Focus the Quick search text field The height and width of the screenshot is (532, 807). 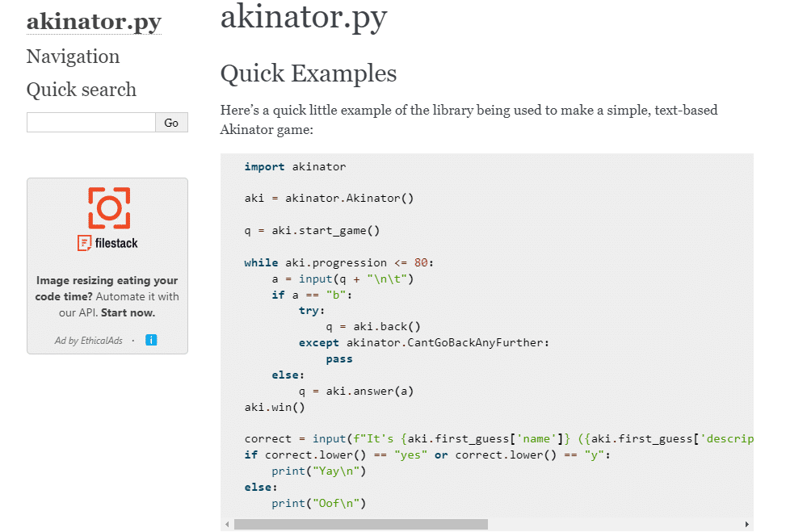91,123
